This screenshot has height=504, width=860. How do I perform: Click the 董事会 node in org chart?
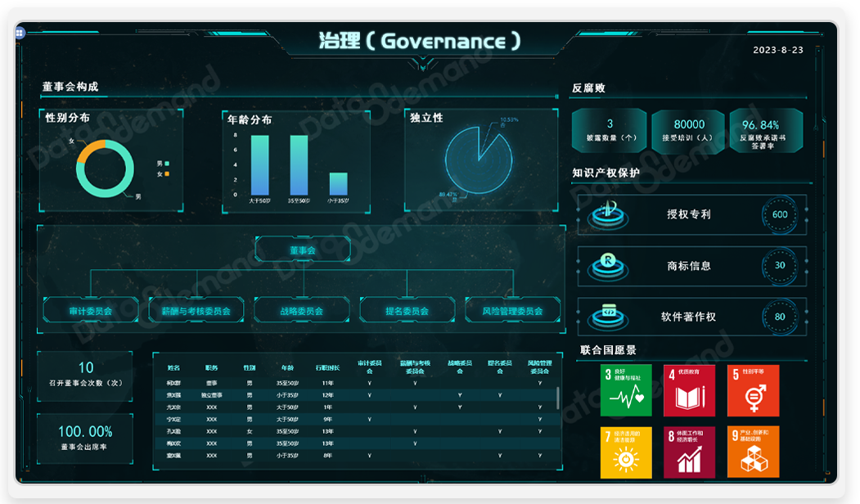[x=303, y=250]
